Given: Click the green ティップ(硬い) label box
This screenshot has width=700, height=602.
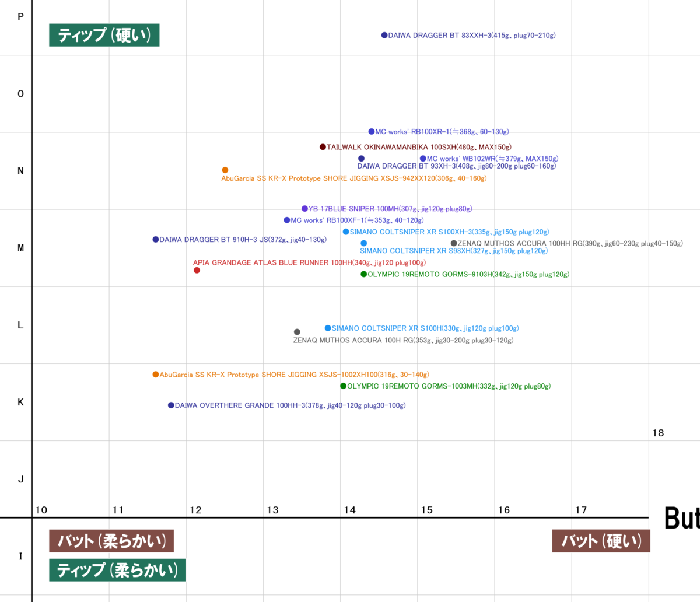Looking at the screenshot, I should [x=104, y=36].
